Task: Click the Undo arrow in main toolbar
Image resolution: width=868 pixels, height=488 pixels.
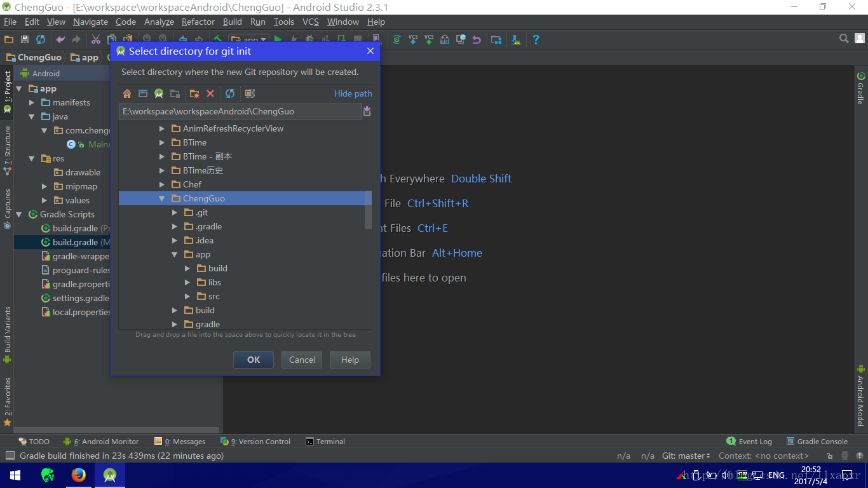Action: point(60,39)
